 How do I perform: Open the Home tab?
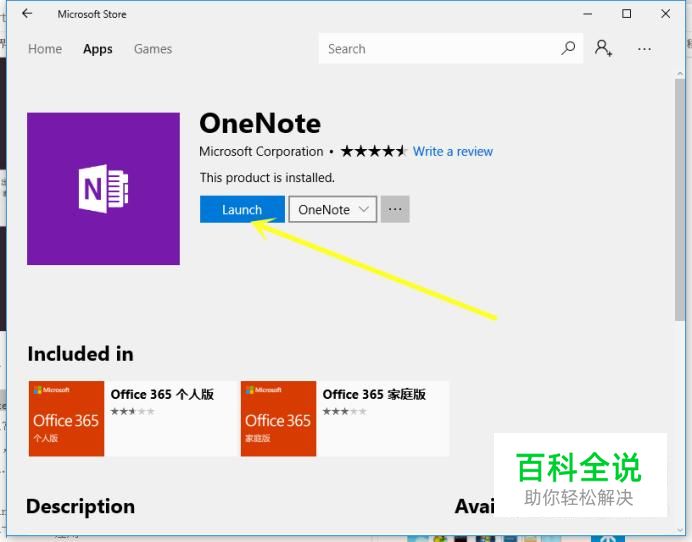click(45, 49)
